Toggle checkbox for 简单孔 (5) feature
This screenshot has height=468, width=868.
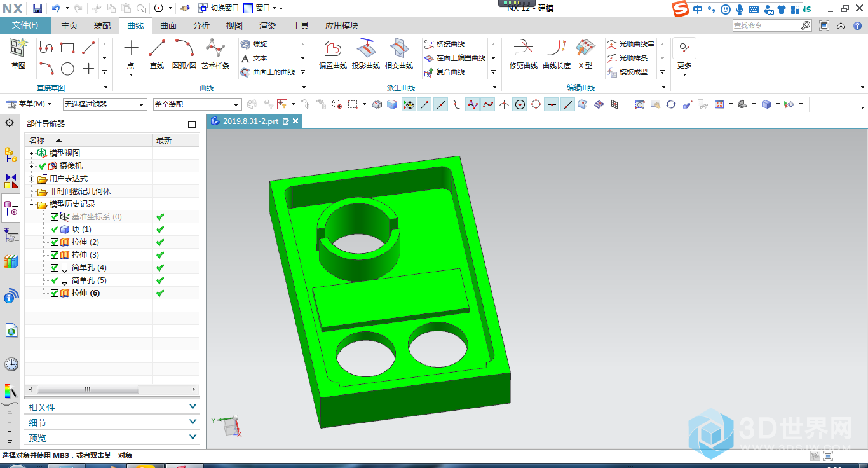pos(55,280)
